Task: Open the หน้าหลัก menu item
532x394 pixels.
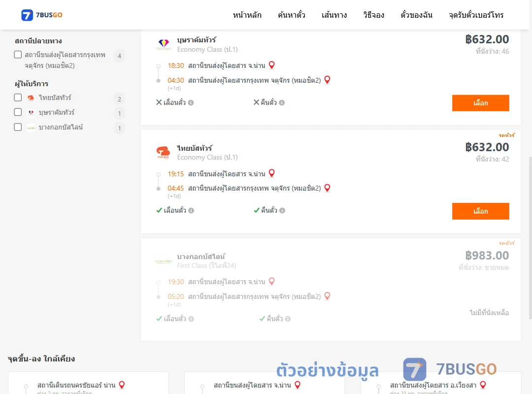Action: [247, 15]
